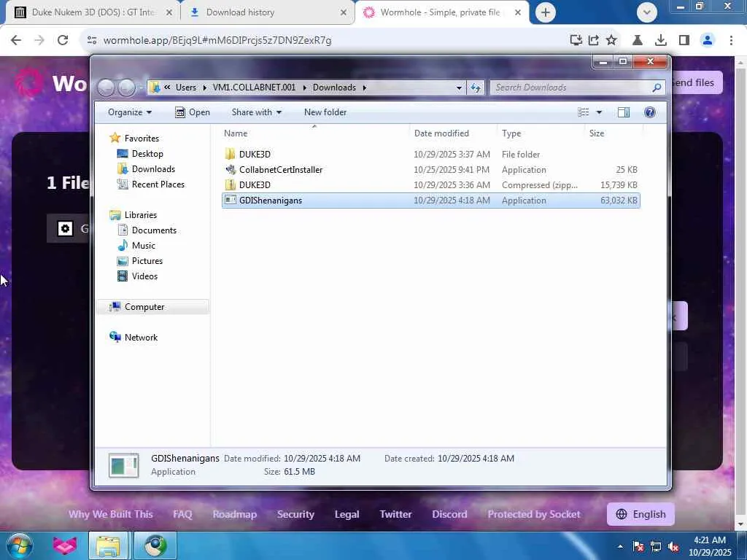Open the Share with dropdown

256,112
